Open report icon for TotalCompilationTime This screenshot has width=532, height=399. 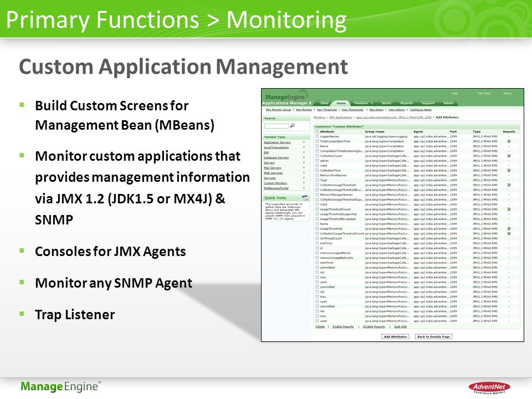pyautogui.click(x=509, y=141)
